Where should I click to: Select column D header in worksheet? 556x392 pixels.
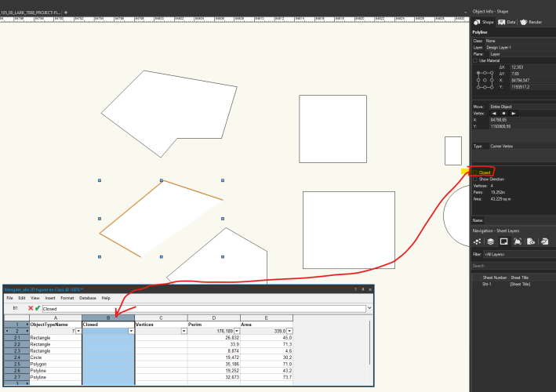click(x=213, y=317)
